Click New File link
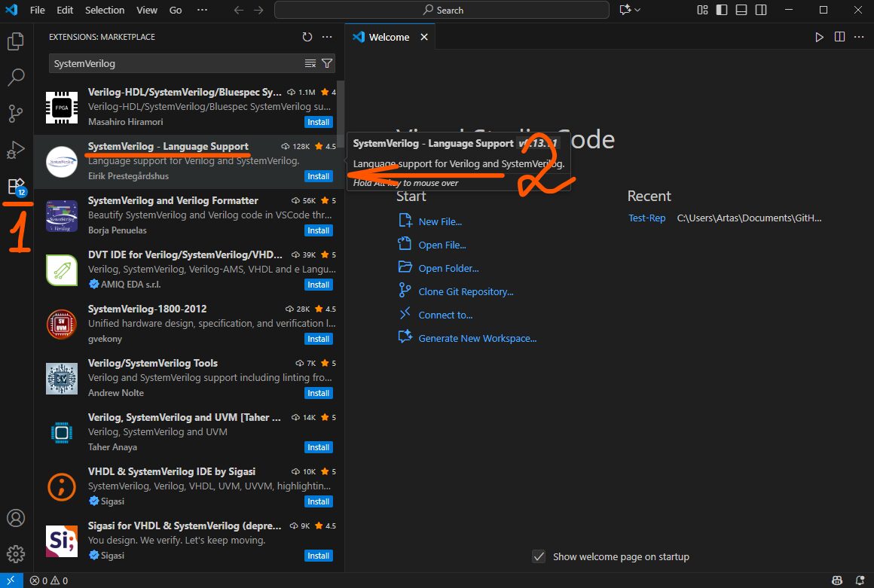Screen dimensions: 874x588 coord(440,221)
